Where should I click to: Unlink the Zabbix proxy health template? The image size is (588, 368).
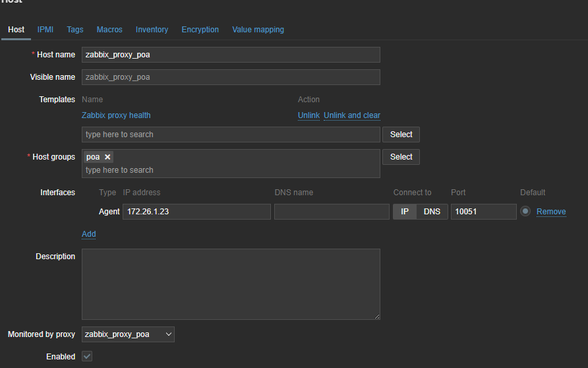tap(309, 115)
